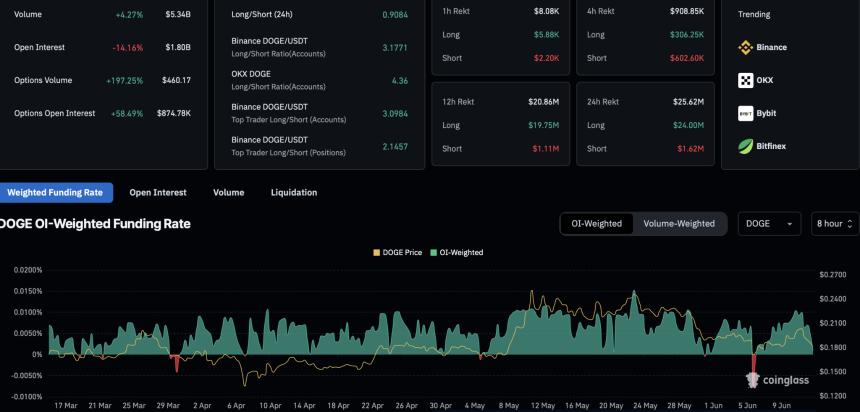Click the Options Open Interest +58.49% change
Screen dimensions: 860x412
coord(127,114)
